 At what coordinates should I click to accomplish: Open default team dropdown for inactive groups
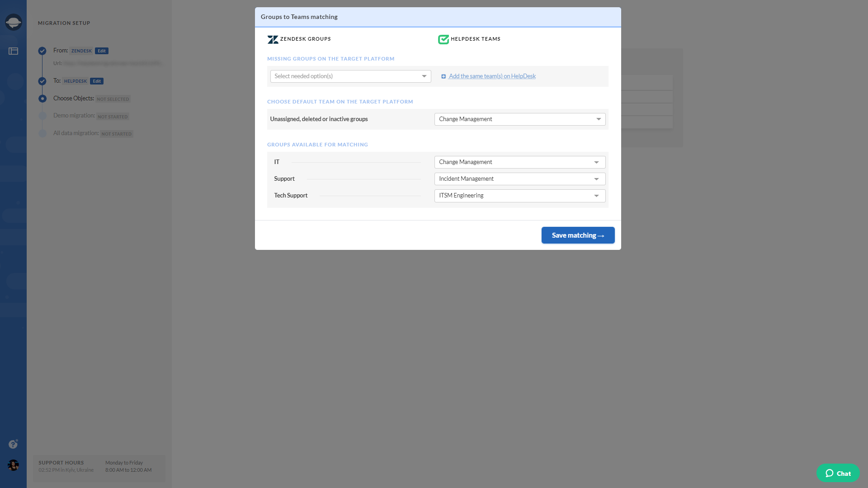(x=519, y=119)
